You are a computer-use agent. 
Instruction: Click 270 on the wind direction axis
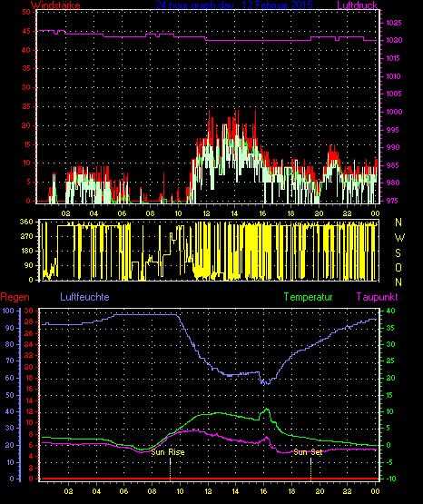(26, 237)
